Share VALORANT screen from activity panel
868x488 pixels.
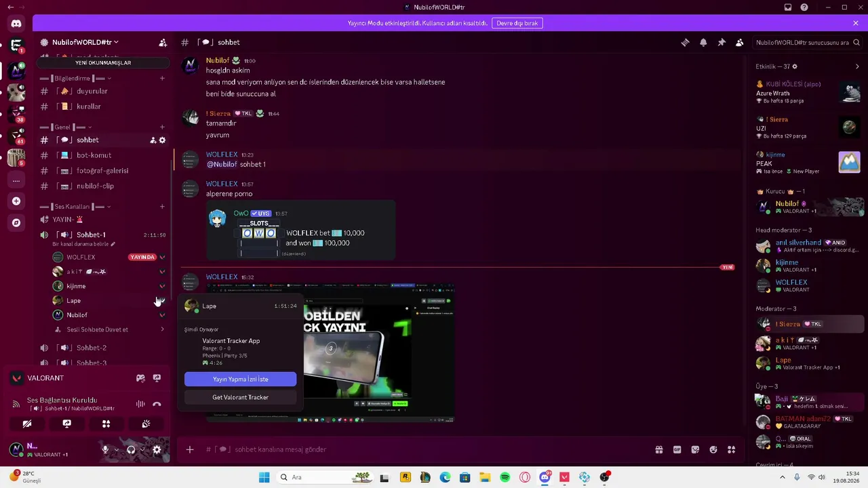click(x=157, y=378)
